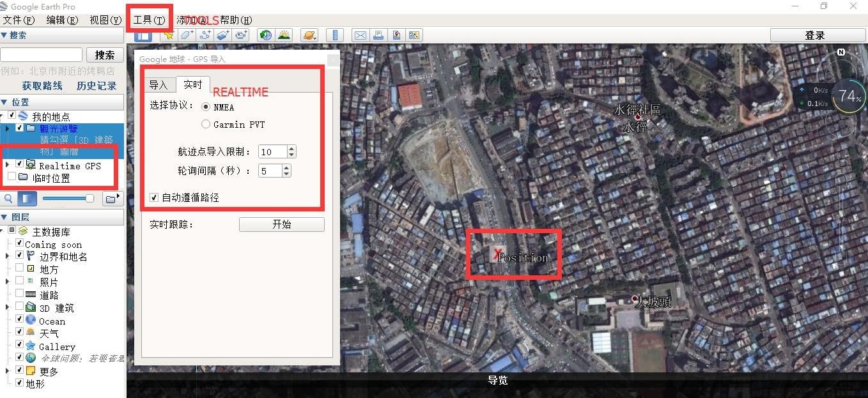Image resolution: width=868 pixels, height=398 pixels.
Task: Open the ruler measurement tool
Action: click(335, 36)
